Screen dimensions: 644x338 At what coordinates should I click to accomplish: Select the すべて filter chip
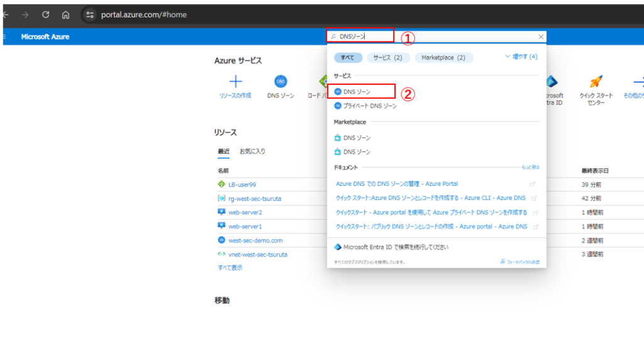348,58
